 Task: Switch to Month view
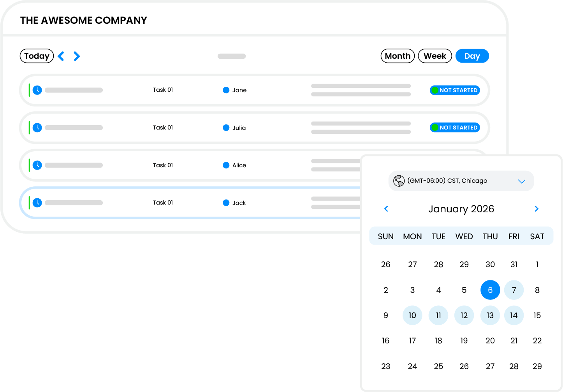click(x=398, y=56)
